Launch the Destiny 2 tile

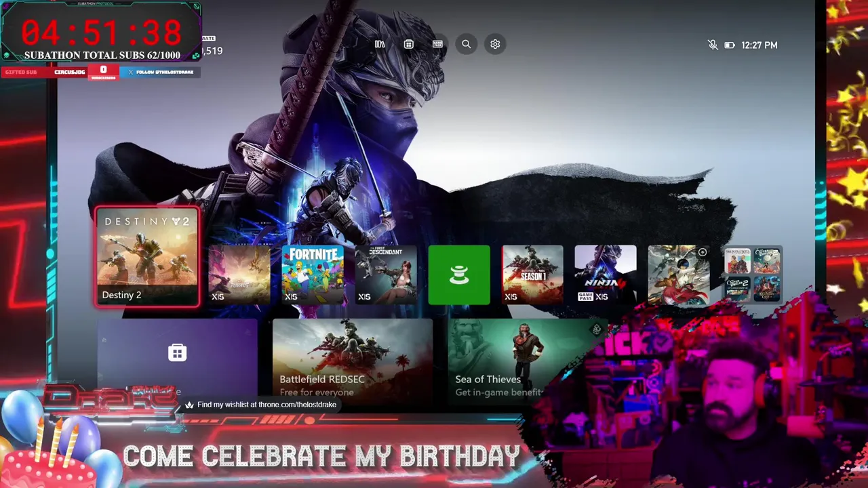(x=147, y=257)
